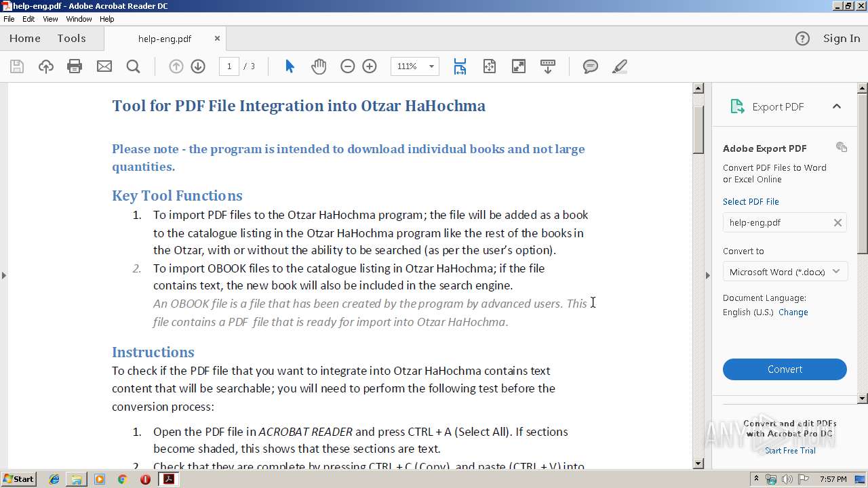This screenshot has width=868, height=488.
Task: Show hidden system tray icons
Action: tap(756, 479)
